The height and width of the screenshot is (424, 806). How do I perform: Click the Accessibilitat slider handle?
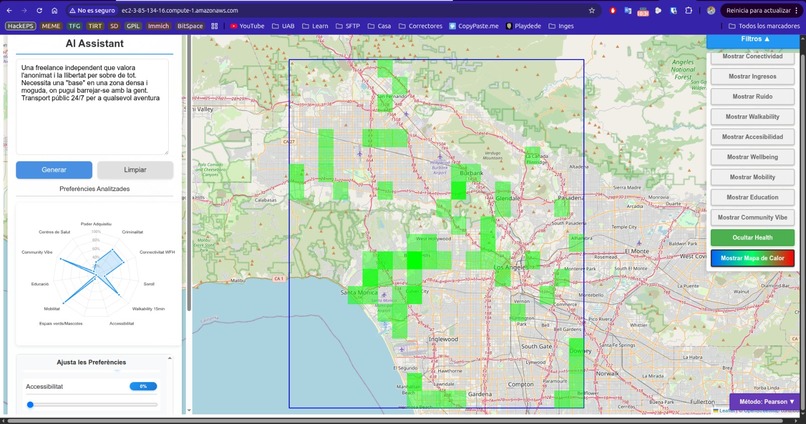coord(30,404)
